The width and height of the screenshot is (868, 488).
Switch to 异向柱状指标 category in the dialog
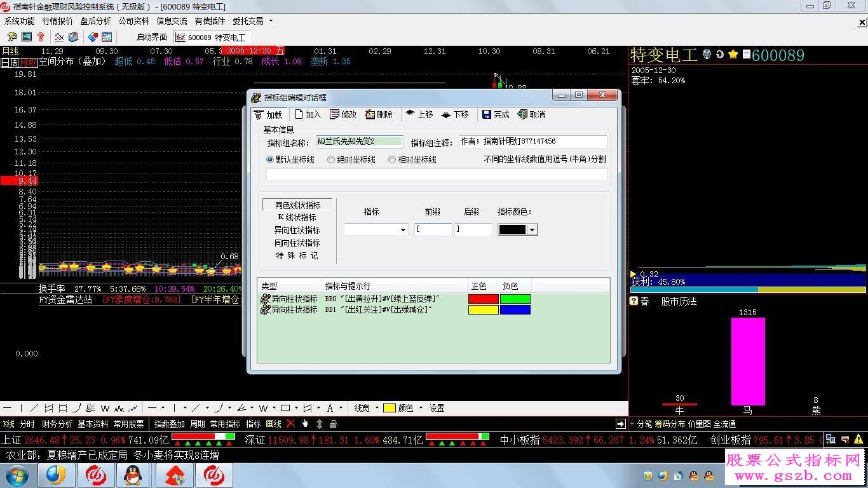(x=297, y=230)
